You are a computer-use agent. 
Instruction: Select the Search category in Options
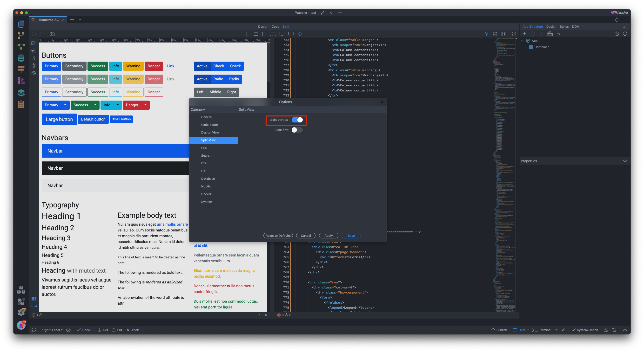tap(206, 155)
